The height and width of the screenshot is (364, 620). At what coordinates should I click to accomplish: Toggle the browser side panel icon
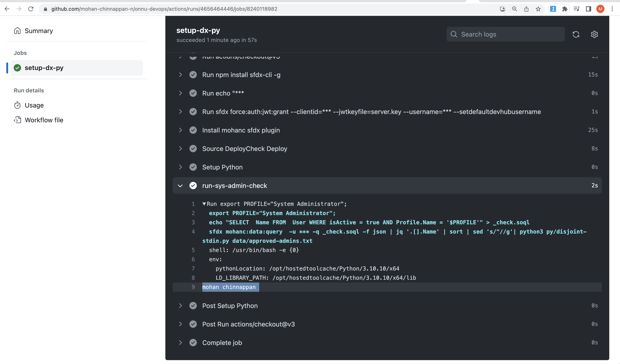pyautogui.click(x=589, y=9)
